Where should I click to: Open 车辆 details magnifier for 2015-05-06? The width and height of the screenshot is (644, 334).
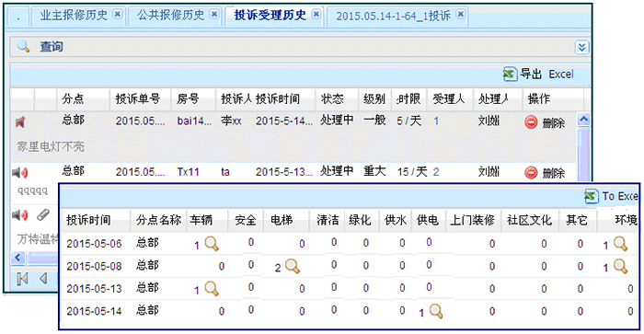[212, 244]
